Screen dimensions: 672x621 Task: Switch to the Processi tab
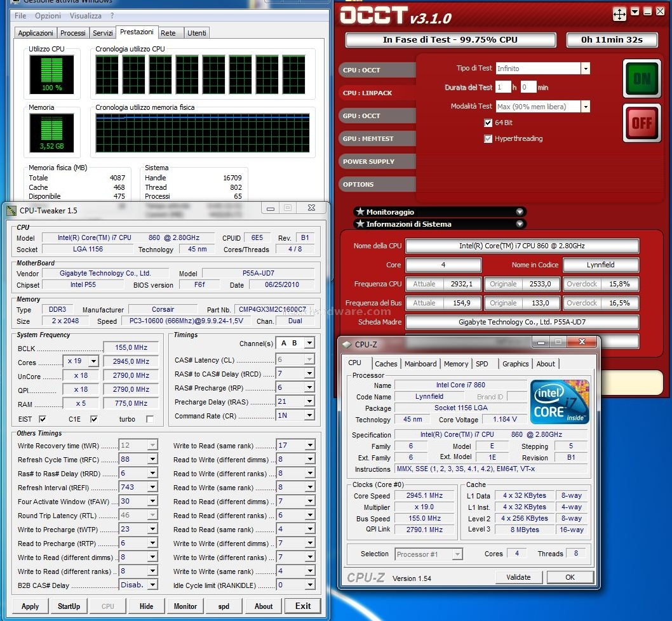pyautogui.click(x=73, y=33)
